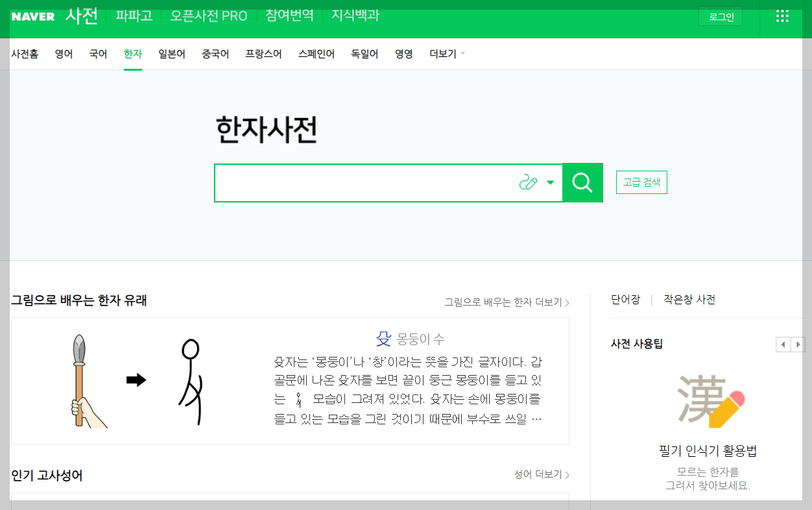Open the 더보기 dropdown in the dictionary tab bar
The width and height of the screenshot is (812, 510).
tap(446, 54)
